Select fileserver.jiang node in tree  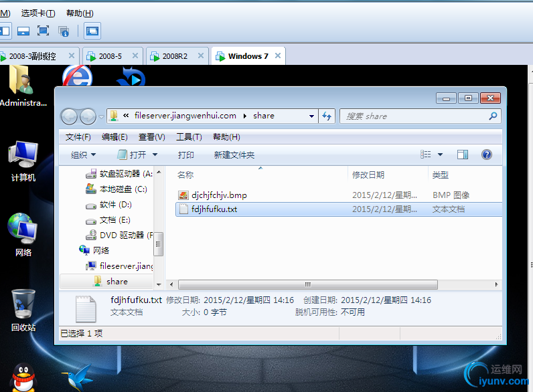pyautogui.click(x=120, y=266)
